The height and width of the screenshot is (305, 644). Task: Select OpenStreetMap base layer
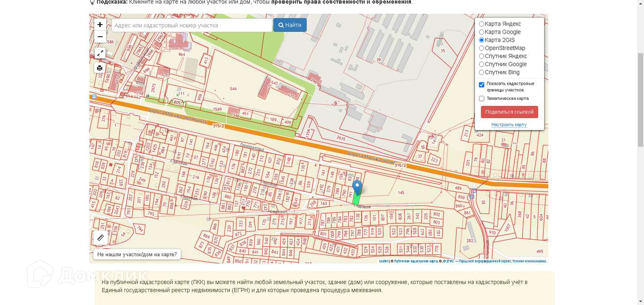click(x=482, y=48)
